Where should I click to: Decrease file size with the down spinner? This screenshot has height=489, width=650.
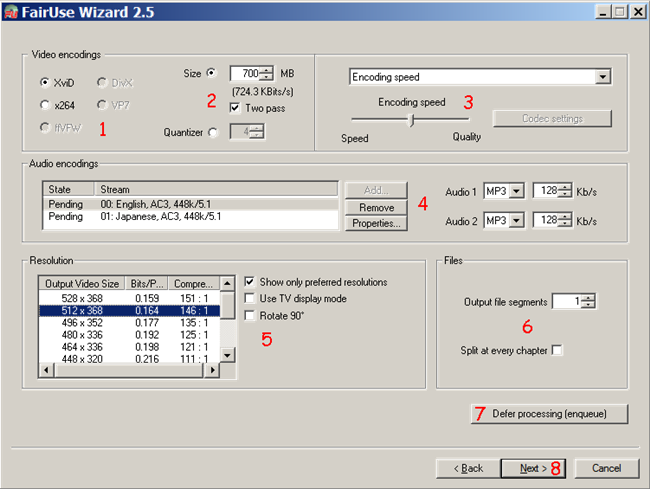[267, 77]
